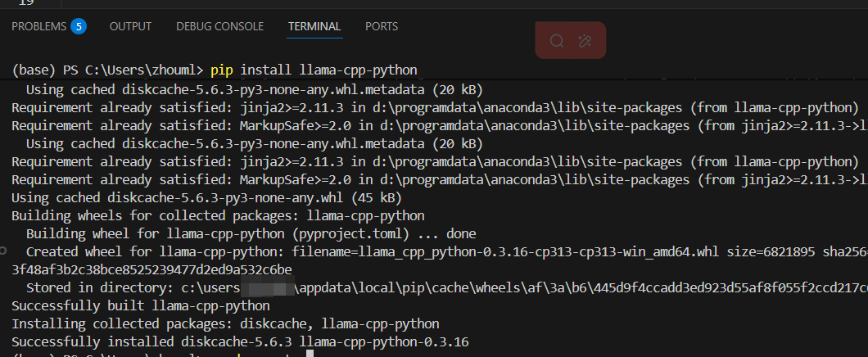Click 'Successfully built llama-cpp-python' line

(141, 306)
